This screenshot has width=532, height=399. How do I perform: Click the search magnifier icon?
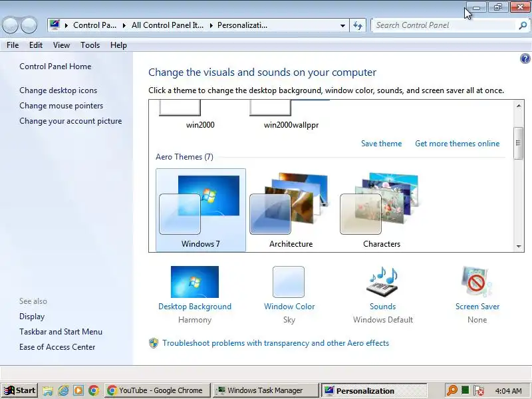(x=523, y=25)
